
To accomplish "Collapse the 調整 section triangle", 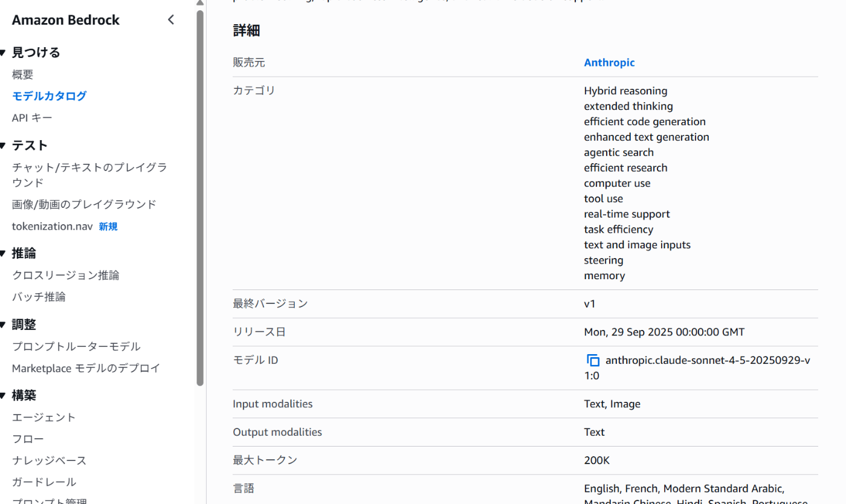I will 3,325.
